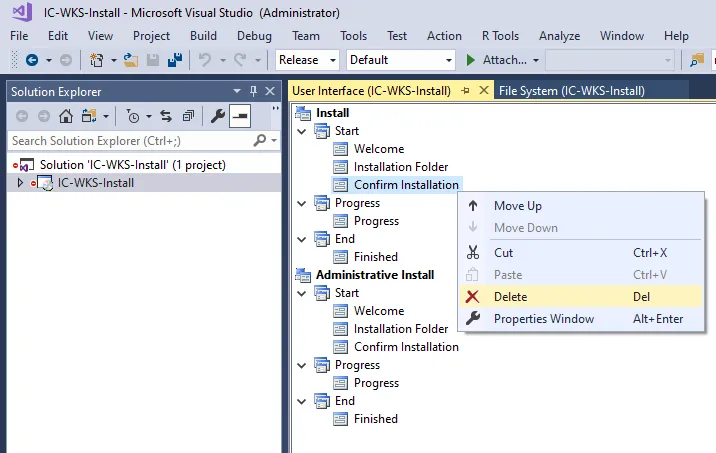Select Finished dialog under Administrative Install

pyautogui.click(x=376, y=419)
